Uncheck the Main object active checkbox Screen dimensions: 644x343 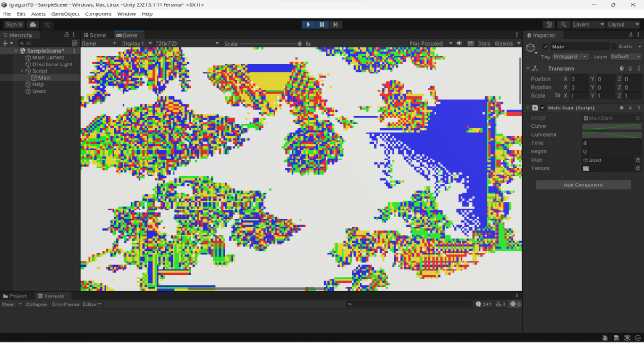pos(545,47)
